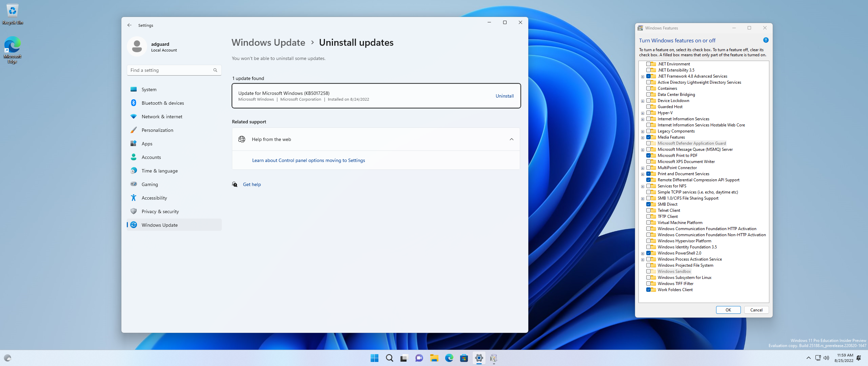Expand Device Lockdown tree node
This screenshot has height=366, width=868.
click(x=643, y=101)
